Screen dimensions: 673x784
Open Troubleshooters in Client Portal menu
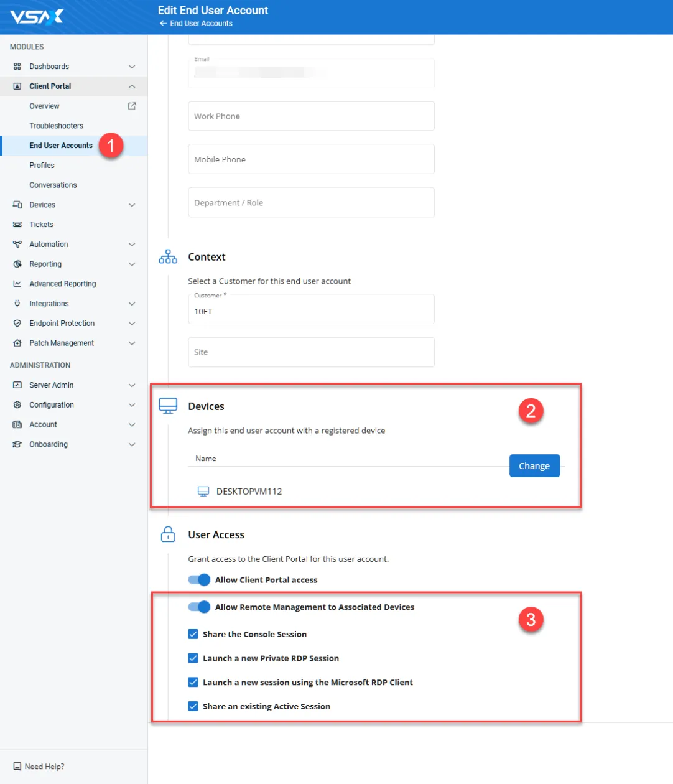pos(56,126)
